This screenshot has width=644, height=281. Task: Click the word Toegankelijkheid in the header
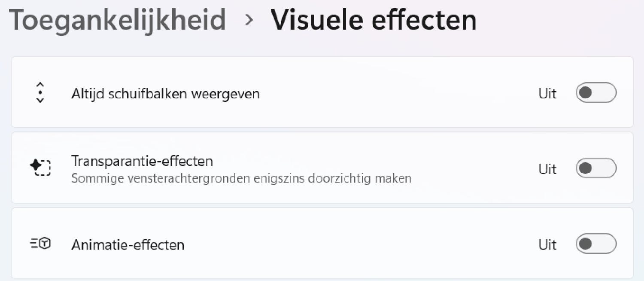117,20
